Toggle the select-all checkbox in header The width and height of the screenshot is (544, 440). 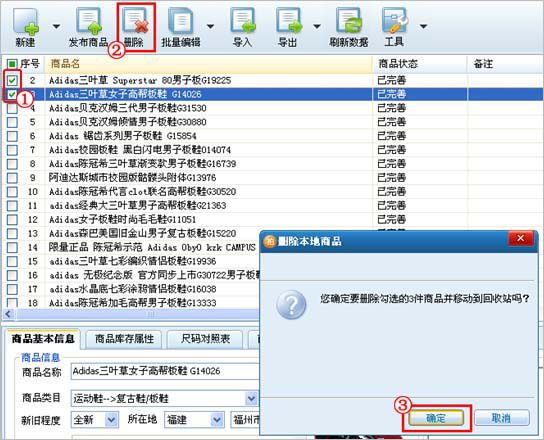12,64
